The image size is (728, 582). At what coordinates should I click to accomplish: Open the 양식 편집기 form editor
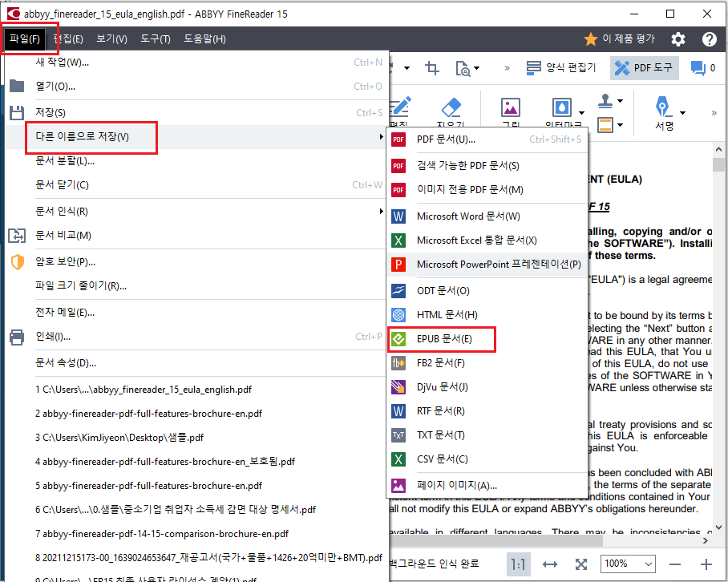click(561, 68)
